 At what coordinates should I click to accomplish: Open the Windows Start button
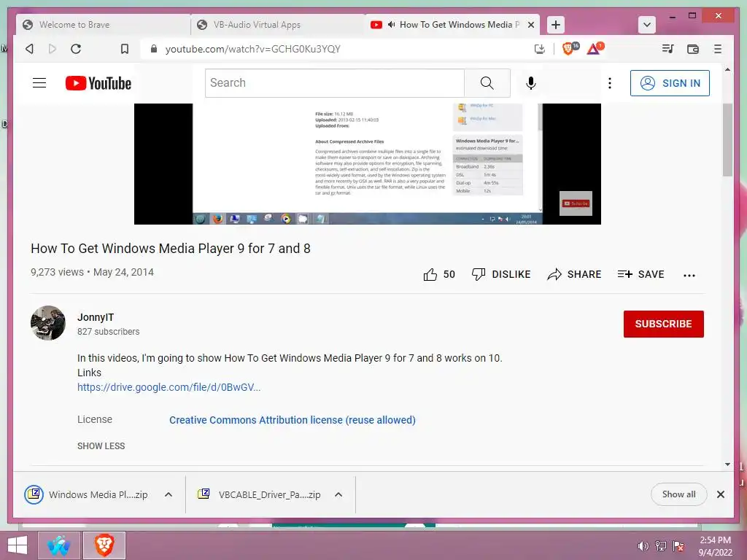(x=18, y=545)
